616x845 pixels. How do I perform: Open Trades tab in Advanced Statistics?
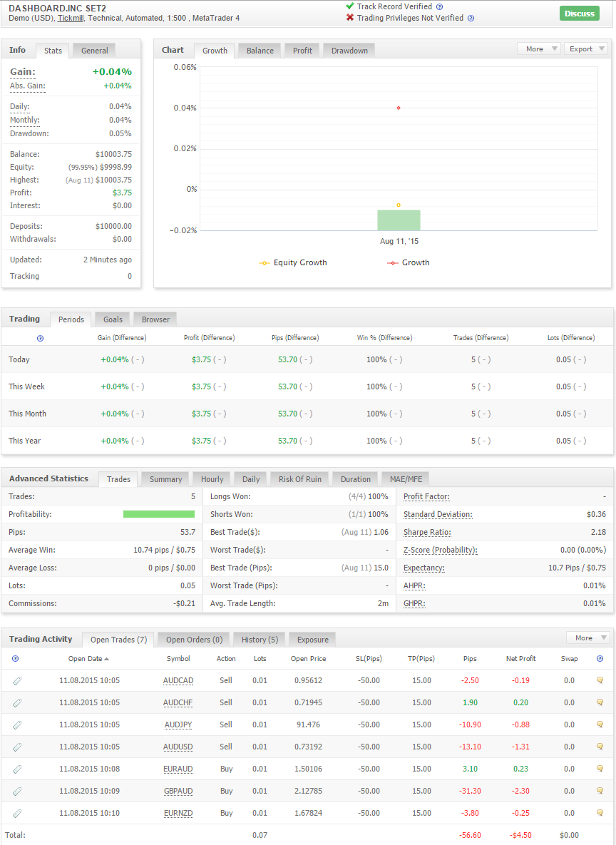[x=118, y=479]
